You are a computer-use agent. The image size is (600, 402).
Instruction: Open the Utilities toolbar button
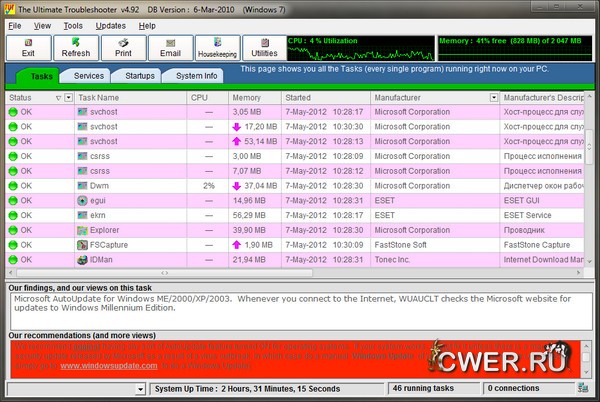tap(264, 46)
